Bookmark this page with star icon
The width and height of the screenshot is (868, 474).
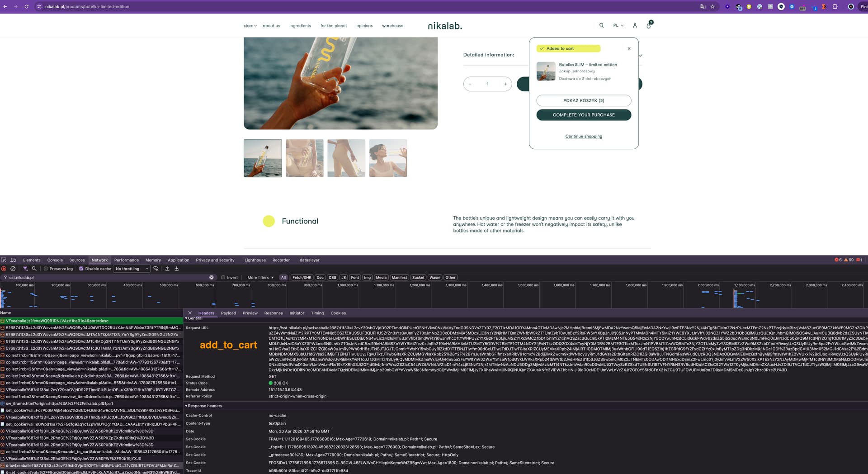pyautogui.click(x=712, y=7)
